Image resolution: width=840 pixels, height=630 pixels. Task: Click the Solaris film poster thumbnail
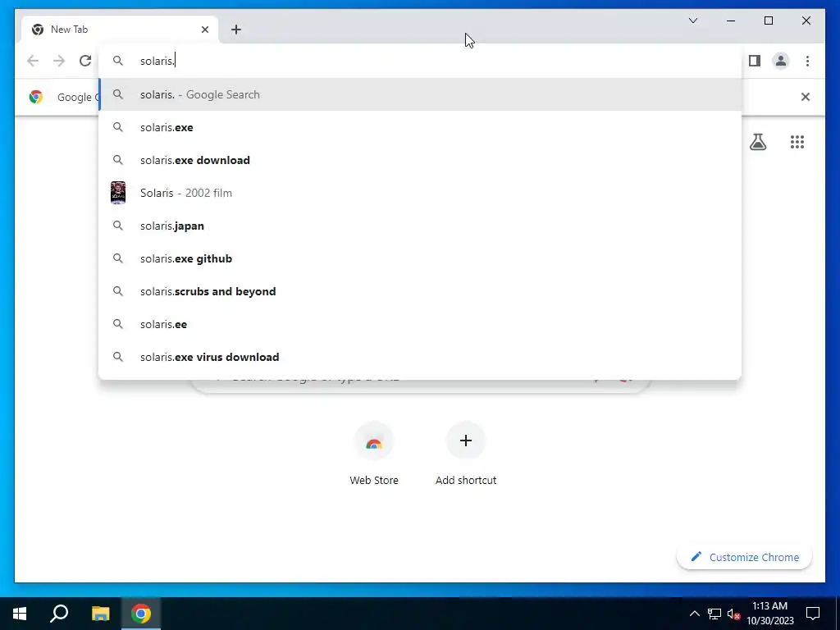click(118, 193)
